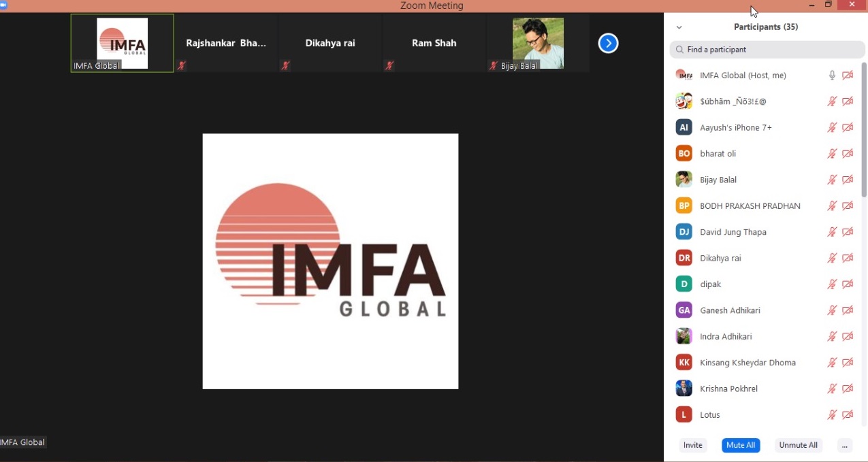This screenshot has height=462, width=868.
Task: Click muted mic icon for BODH PRAKASH PRADHAN
Action: click(x=832, y=206)
